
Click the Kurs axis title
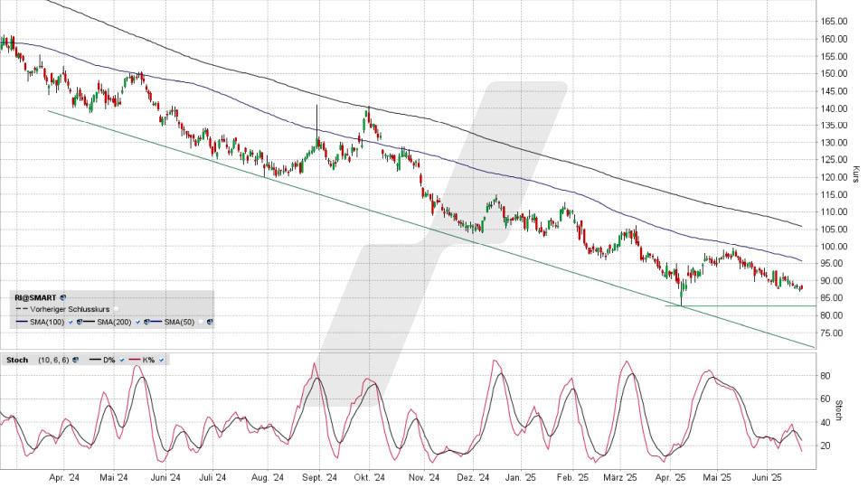[x=856, y=174]
